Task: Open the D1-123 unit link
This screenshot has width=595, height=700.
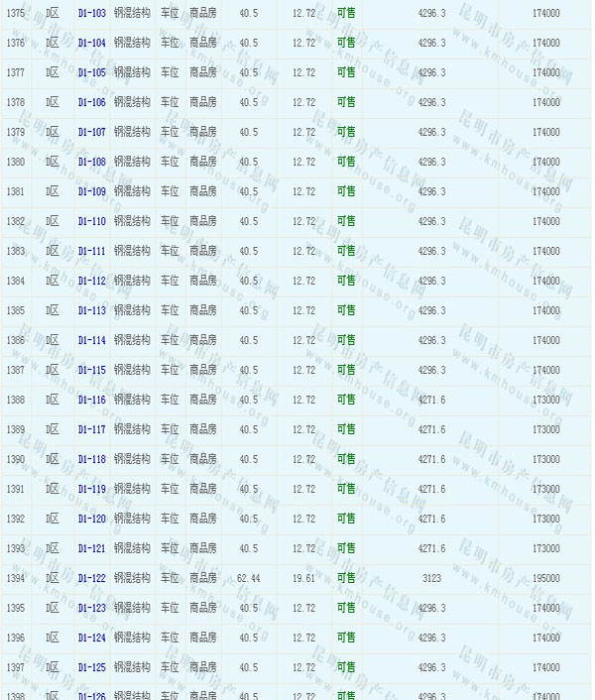Action: (x=91, y=609)
